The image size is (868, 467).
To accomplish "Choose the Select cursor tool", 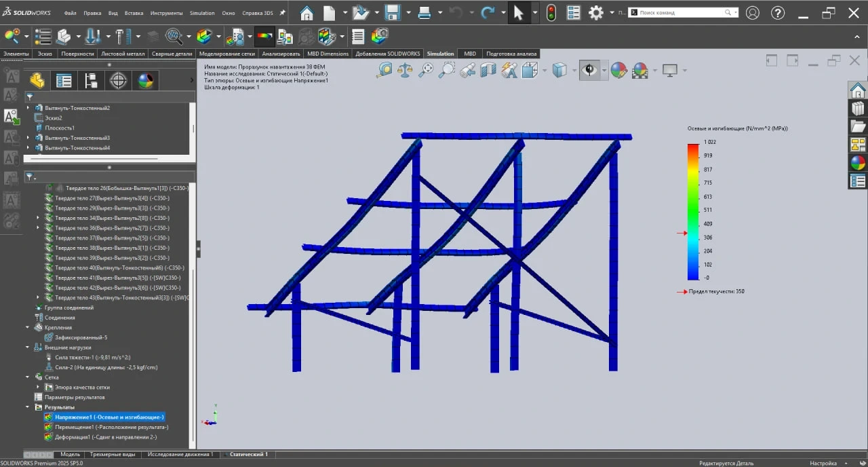I will 519,12.
